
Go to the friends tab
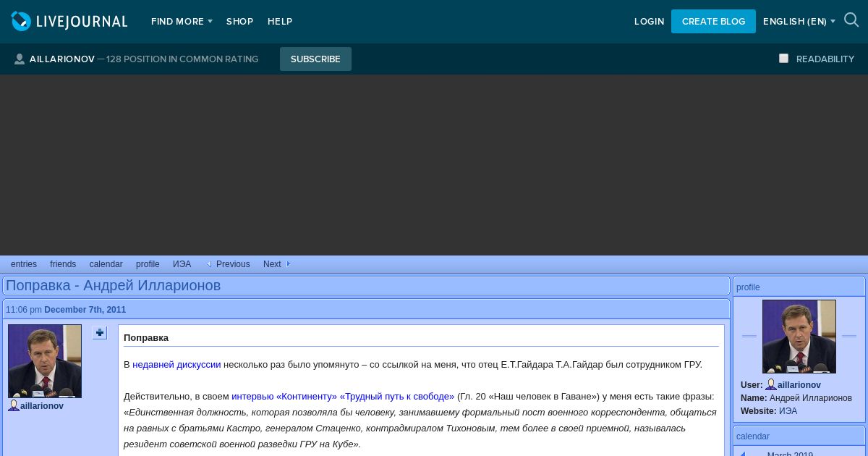[63, 264]
